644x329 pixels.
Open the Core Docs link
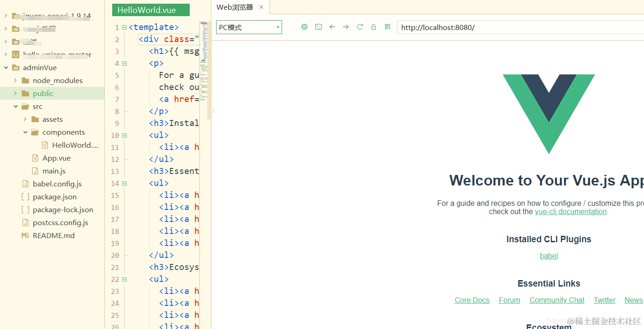click(x=472, y=300)
